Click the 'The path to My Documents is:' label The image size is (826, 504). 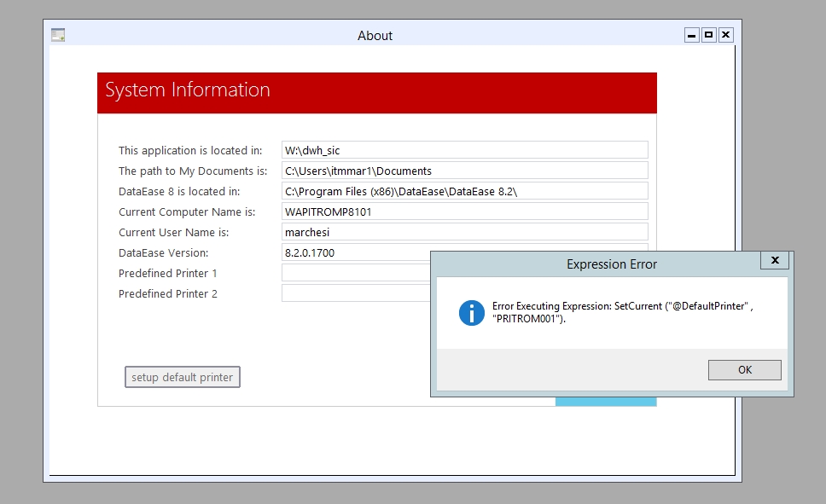[x=193, y=171]
